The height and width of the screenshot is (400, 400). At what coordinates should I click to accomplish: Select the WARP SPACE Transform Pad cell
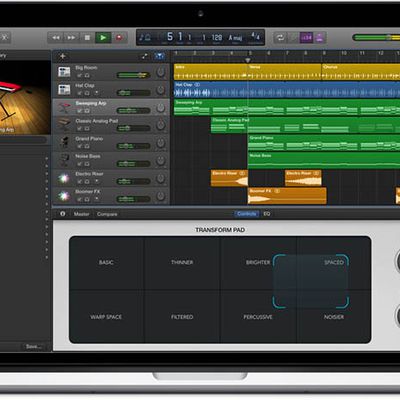point(106,317)
